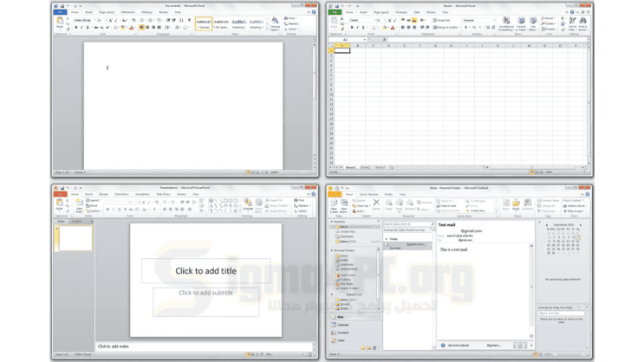This screenshot has height=362, width=644.
Task: Click Find in the Word ribbon
Action: (x=290, y=18)
